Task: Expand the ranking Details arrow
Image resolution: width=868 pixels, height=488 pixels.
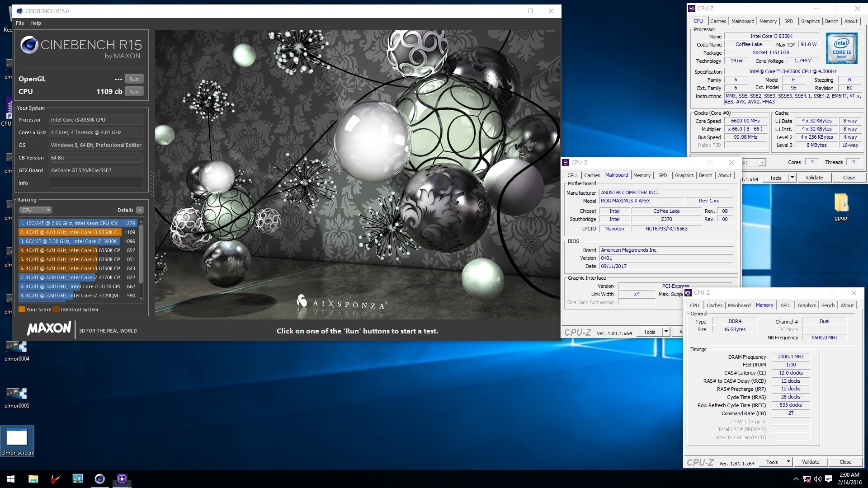Action: click(140, 210)
